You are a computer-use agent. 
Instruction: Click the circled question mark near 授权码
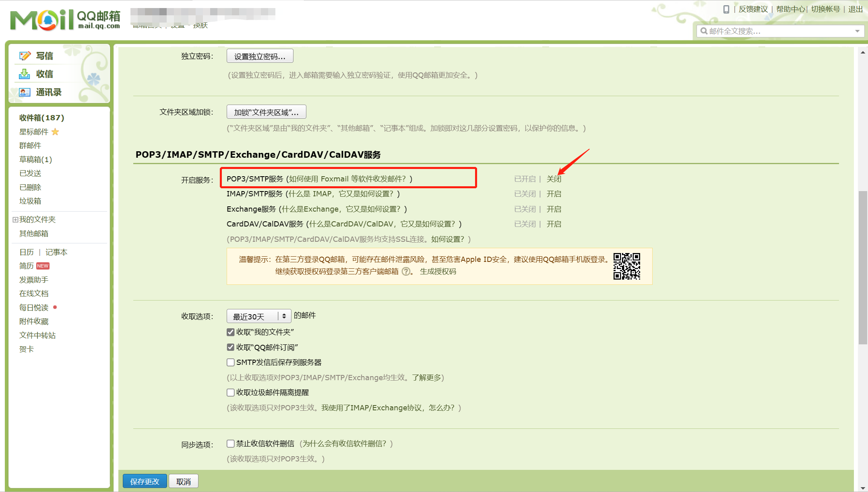tap(406, 272)
